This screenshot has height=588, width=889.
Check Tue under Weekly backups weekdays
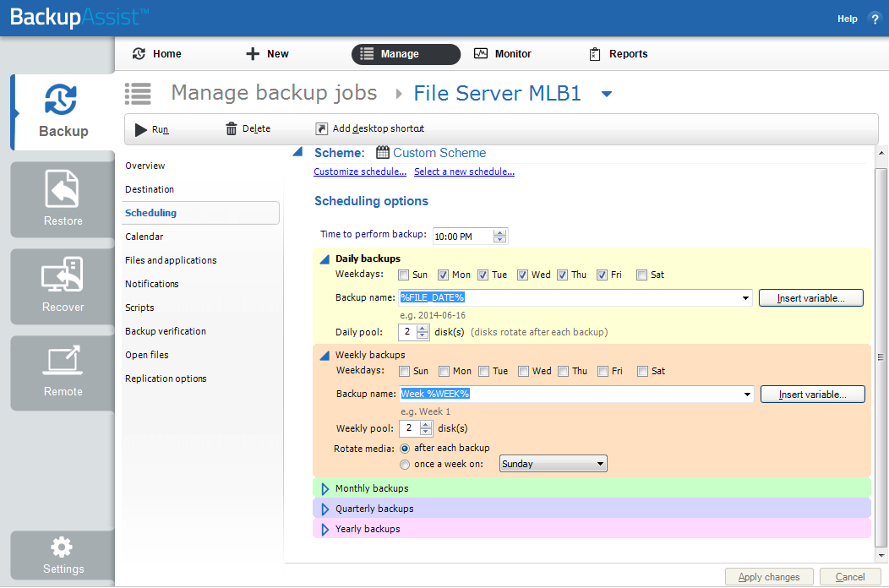pos(483,372)
